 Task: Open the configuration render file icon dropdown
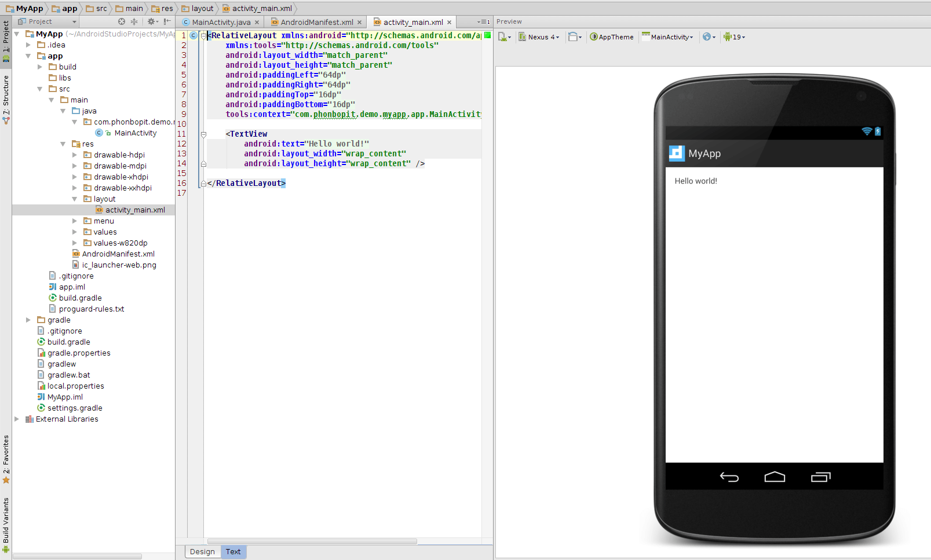tap(505, 37)
